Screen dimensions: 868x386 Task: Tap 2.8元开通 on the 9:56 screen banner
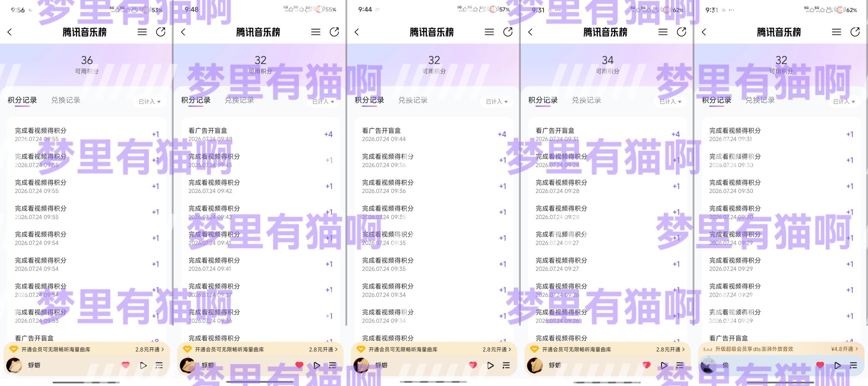(x=150, y=350)
